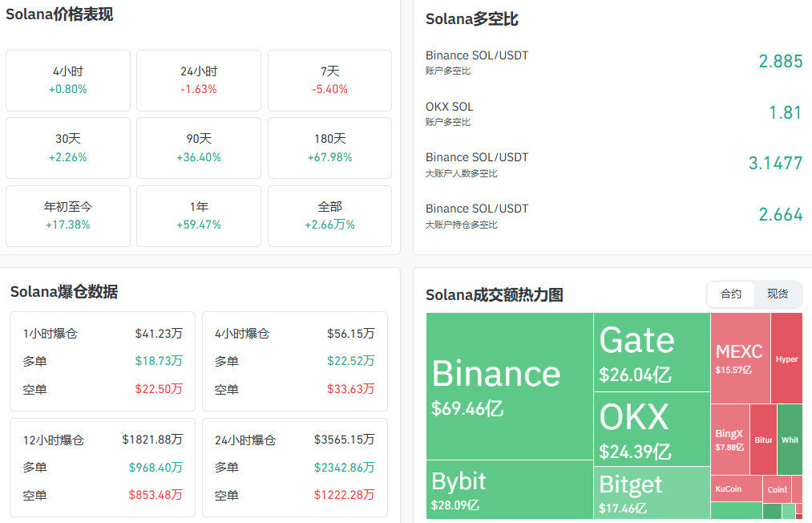812x523 pixels.
Task: Click the Bybit heatmap block
Action: pos(509,489)
